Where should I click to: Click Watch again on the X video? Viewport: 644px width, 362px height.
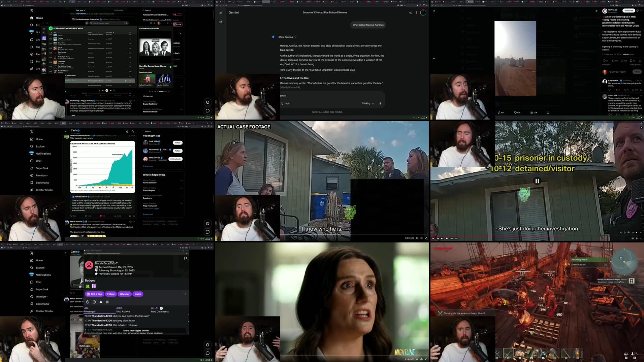coord(85,346)
